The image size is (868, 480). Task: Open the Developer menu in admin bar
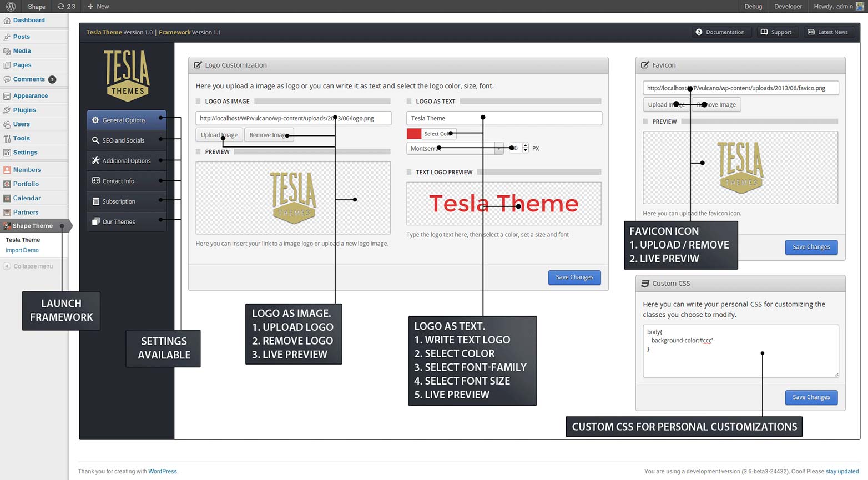click(x=788, y=6)
